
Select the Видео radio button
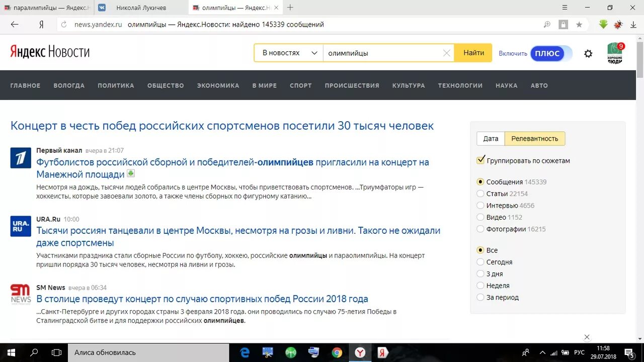click(x=480, y=217)
